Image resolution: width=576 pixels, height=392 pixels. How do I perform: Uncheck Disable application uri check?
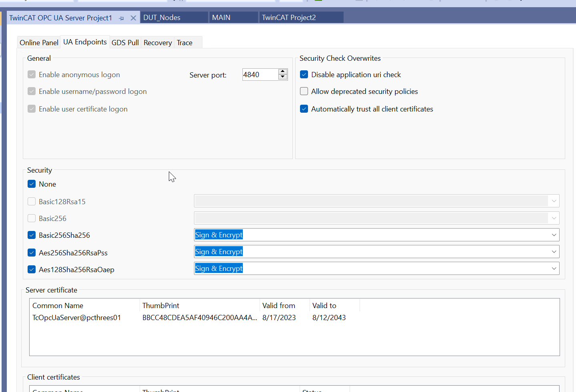[x=304, y=75]
